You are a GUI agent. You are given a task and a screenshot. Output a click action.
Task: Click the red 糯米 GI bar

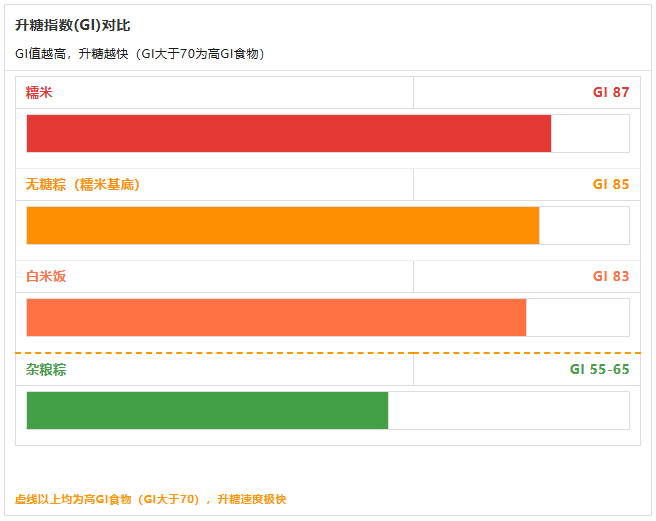(289, 133)
